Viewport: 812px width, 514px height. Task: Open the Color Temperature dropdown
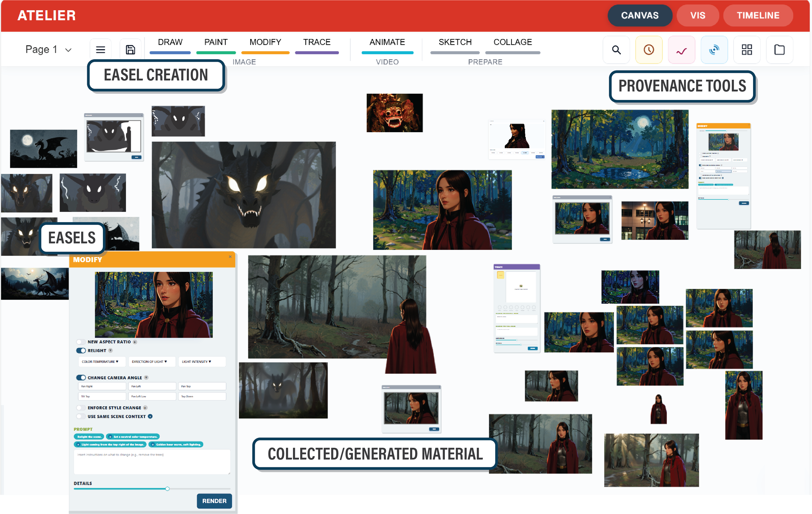(x=102, y=362)
